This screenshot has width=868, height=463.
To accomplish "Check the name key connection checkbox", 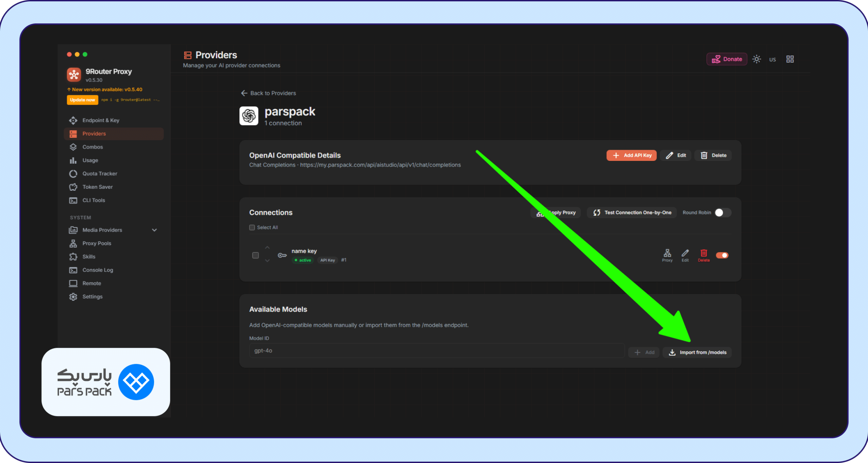I will click(256, 255).
